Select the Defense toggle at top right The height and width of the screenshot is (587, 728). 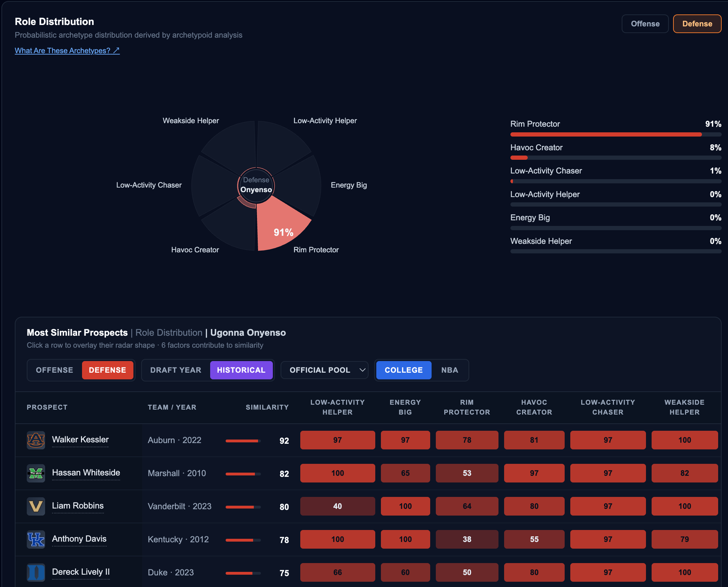click(x=697, y=24)
